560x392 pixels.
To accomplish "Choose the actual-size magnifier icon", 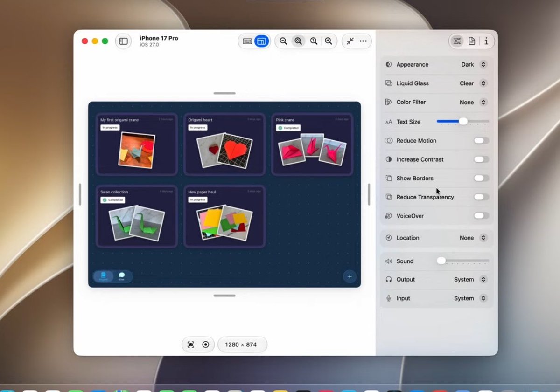I will pos(314,41).
